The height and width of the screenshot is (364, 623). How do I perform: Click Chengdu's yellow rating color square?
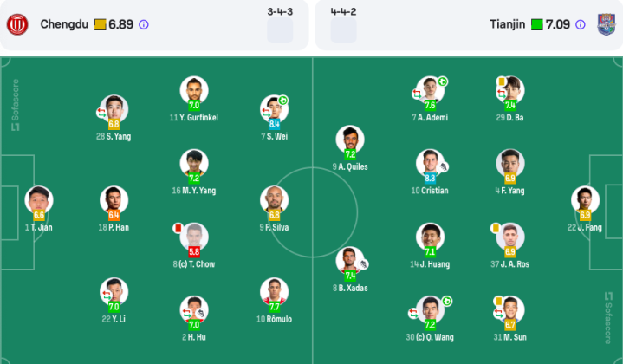[101, 24]
